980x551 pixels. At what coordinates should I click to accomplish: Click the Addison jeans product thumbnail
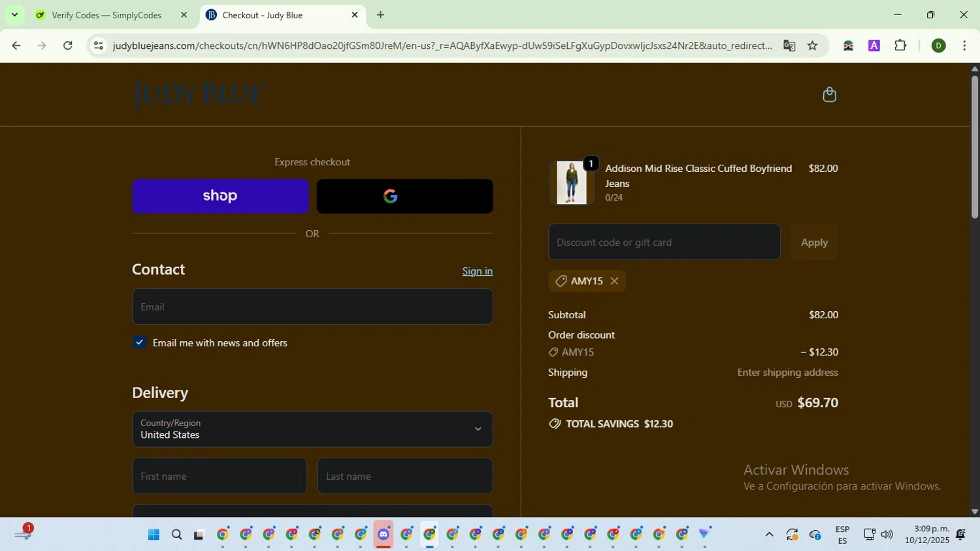[572, 182]
